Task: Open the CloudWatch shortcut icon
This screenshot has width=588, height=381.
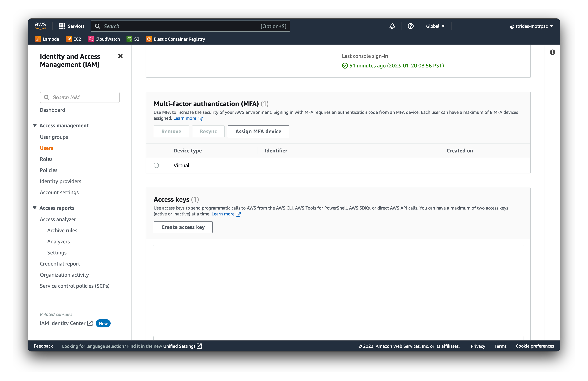Action: coord(91,39)
